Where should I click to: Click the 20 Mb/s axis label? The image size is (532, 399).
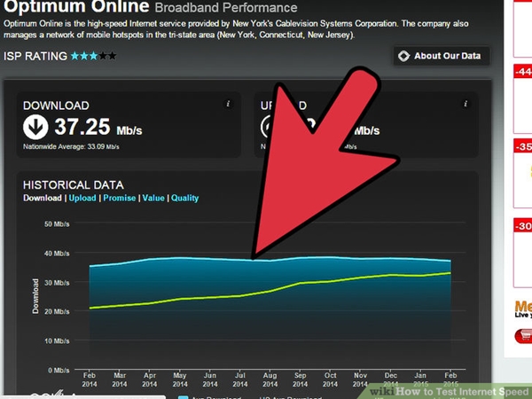click(57, 311)
